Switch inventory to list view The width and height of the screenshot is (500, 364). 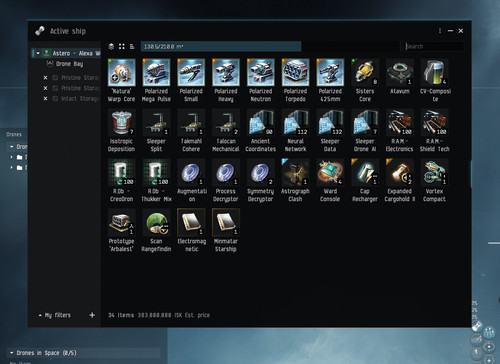pos(132,46)
